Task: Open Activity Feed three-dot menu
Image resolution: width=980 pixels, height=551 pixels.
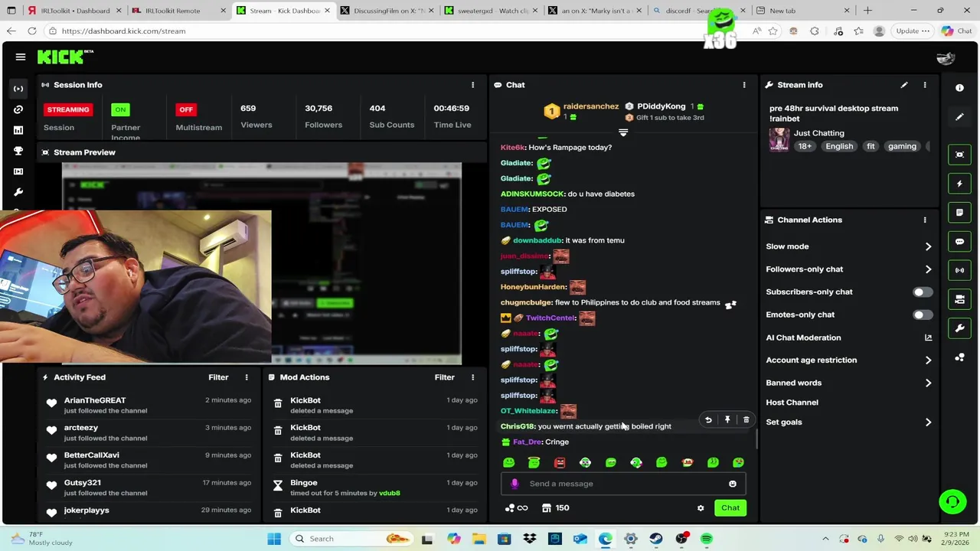Action: [247, 377]
